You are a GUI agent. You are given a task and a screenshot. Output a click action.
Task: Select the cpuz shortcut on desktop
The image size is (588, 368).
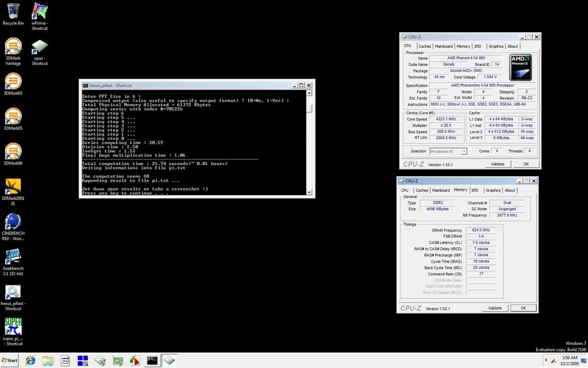[40, 52]
